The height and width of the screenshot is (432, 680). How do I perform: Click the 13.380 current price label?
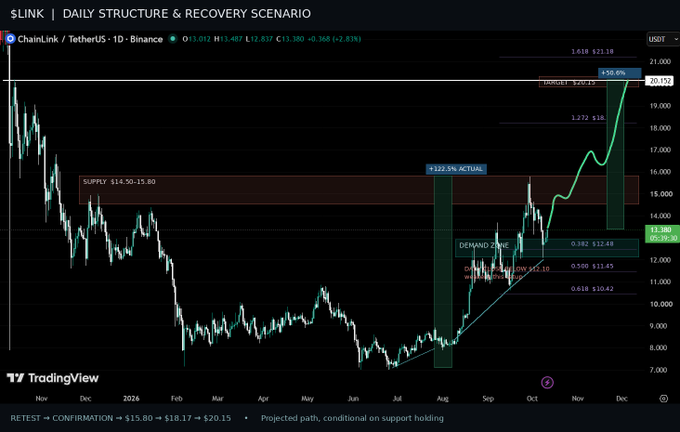click(x=662, y=234)
